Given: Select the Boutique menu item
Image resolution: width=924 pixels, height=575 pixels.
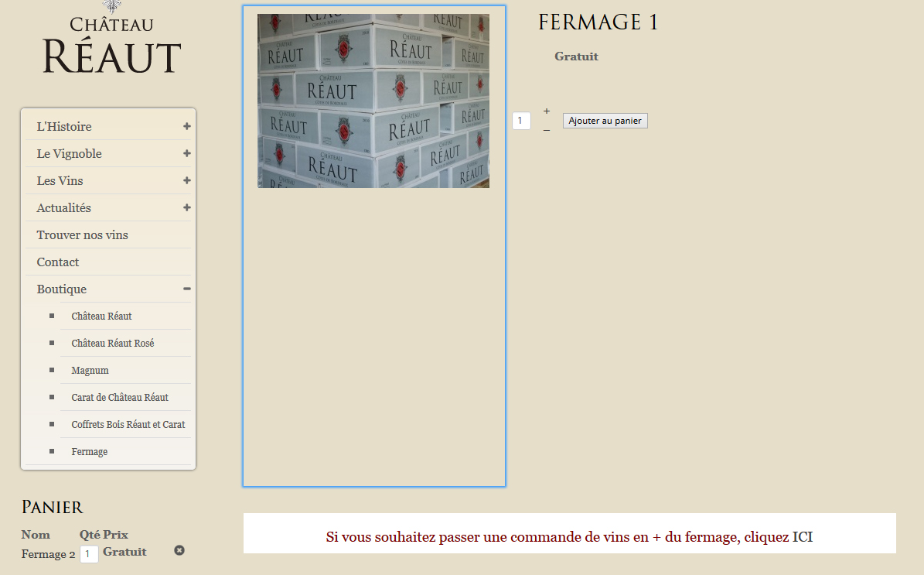Looking at the screenshot, I should tap(61, 289).
